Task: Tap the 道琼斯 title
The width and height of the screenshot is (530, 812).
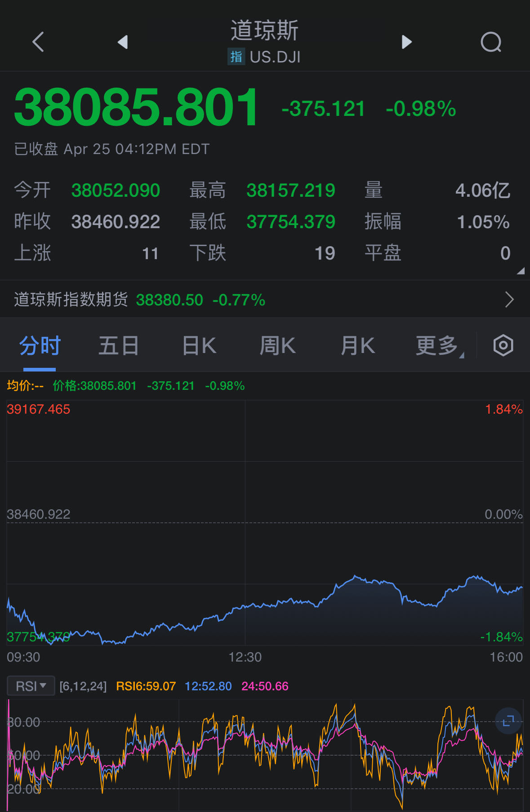Action: 264,30
